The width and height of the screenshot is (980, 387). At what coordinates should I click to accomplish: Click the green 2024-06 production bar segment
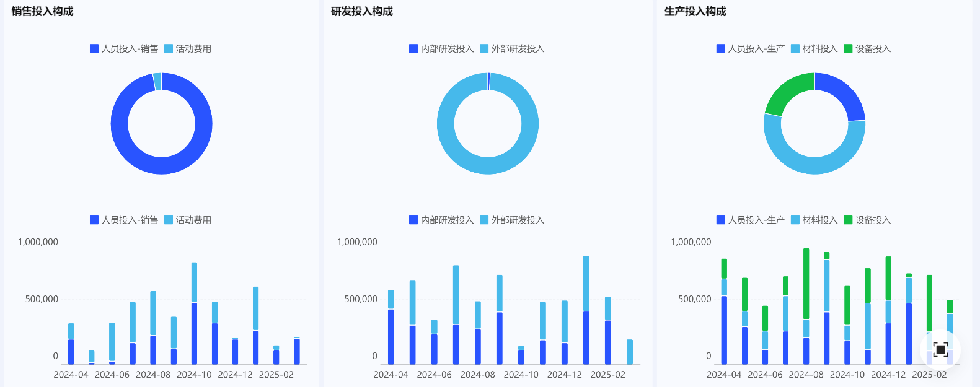pos(765,318)
